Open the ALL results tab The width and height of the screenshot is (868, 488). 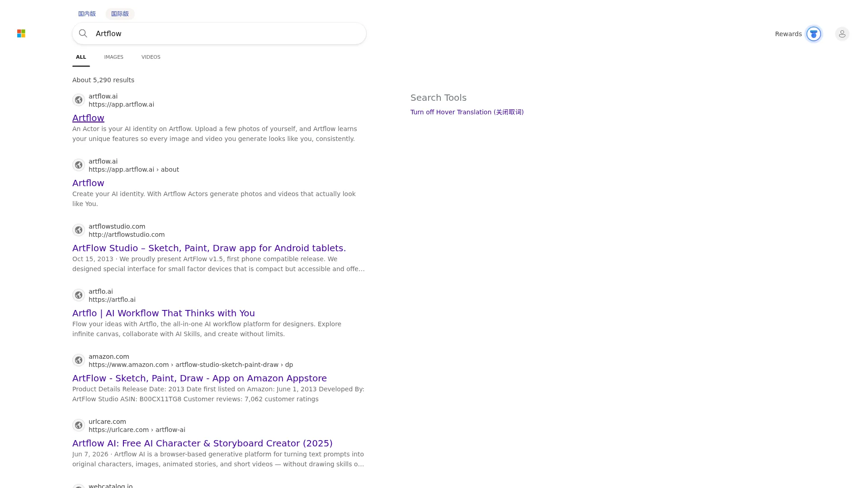point(81,57)
